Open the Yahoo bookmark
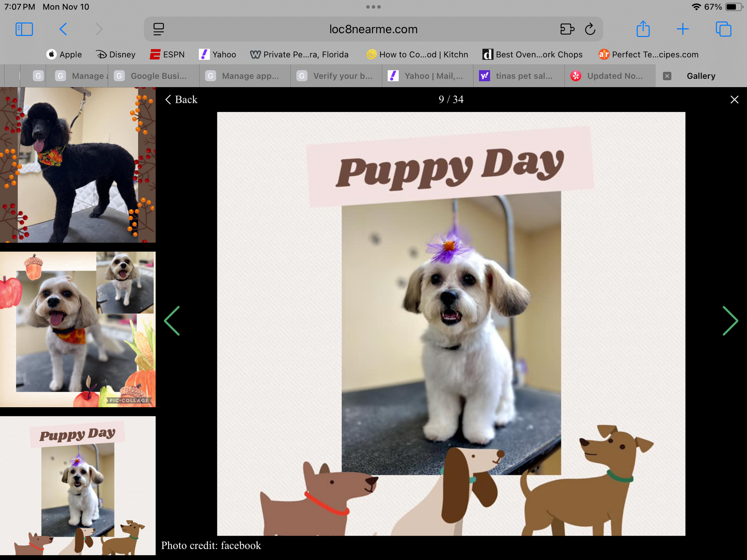 pyautogui.click(x=218, y=54)
